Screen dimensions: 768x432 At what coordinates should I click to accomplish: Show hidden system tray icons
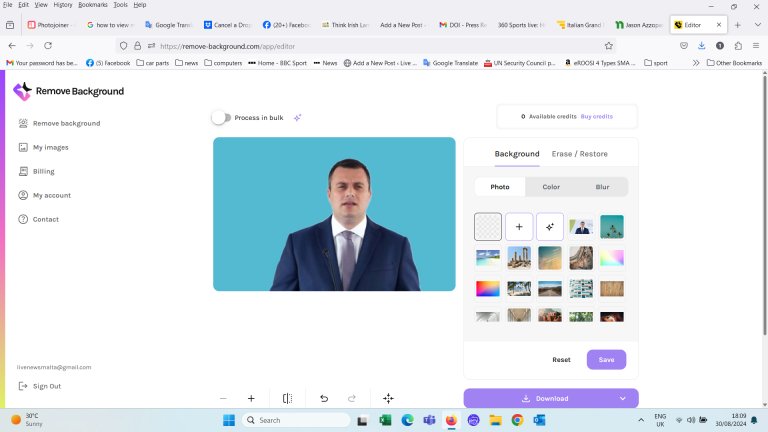tap(641, 420)
